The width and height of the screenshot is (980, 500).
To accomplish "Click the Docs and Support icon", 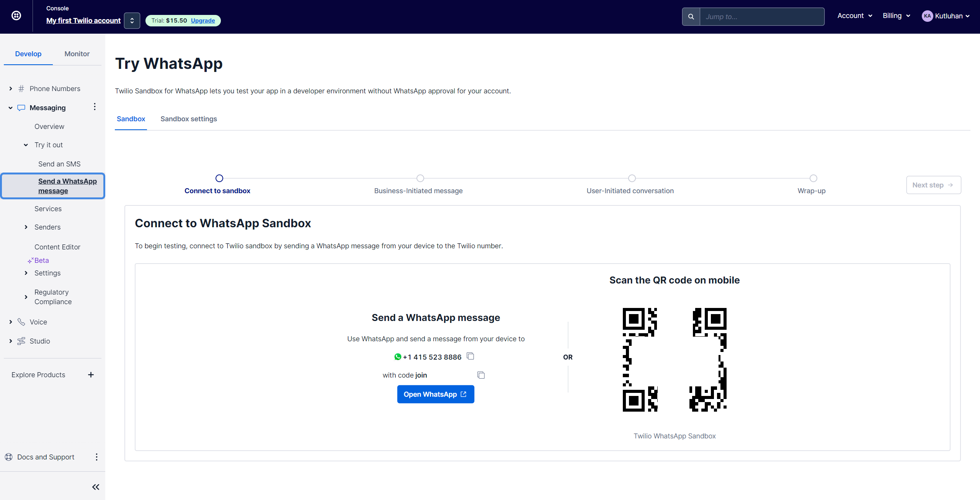I will pos(9,457).
